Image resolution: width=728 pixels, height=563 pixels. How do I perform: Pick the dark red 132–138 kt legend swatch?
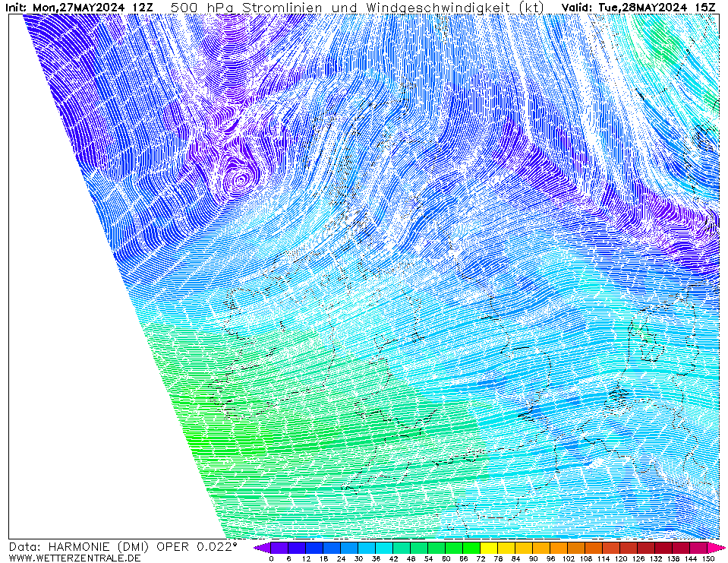click(664, 548)
